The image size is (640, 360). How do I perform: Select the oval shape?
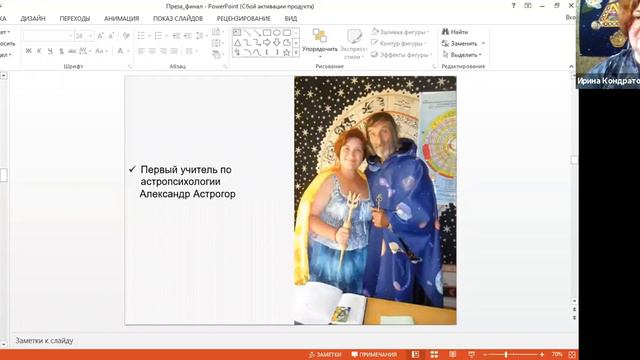click(x=277, y=32)
